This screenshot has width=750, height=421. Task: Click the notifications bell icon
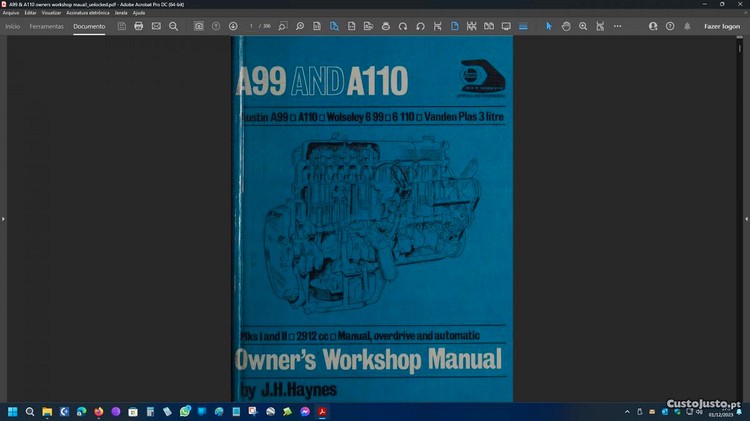pos(687,26)
